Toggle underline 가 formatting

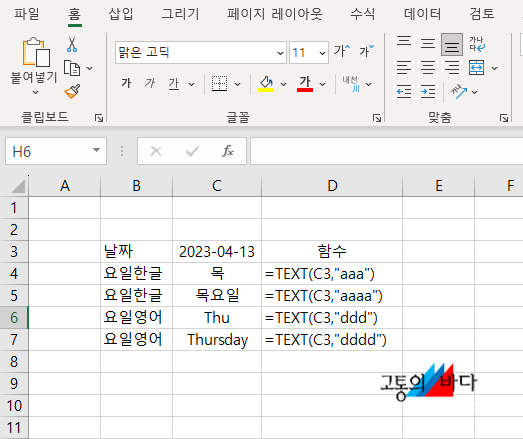tap(174, 83)
